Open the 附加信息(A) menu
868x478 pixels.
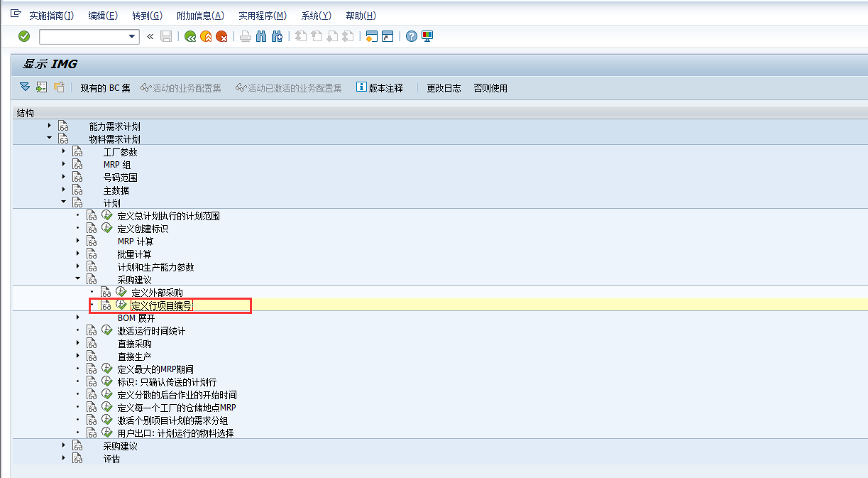click(200, 16)
